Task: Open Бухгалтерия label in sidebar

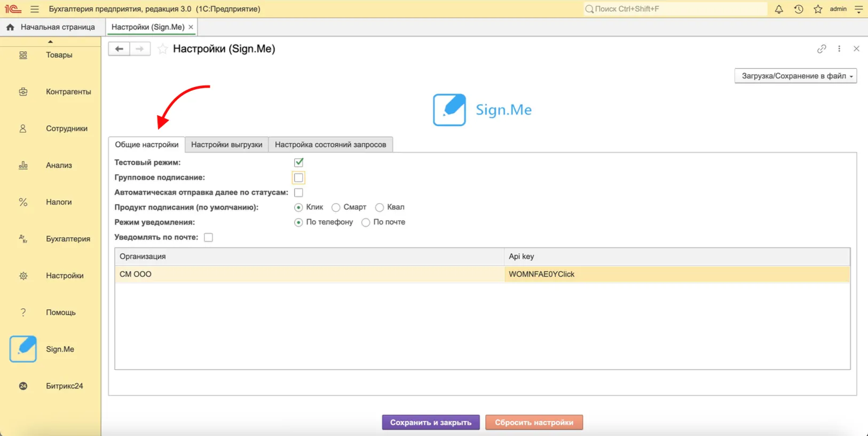Action: (68, 239)
